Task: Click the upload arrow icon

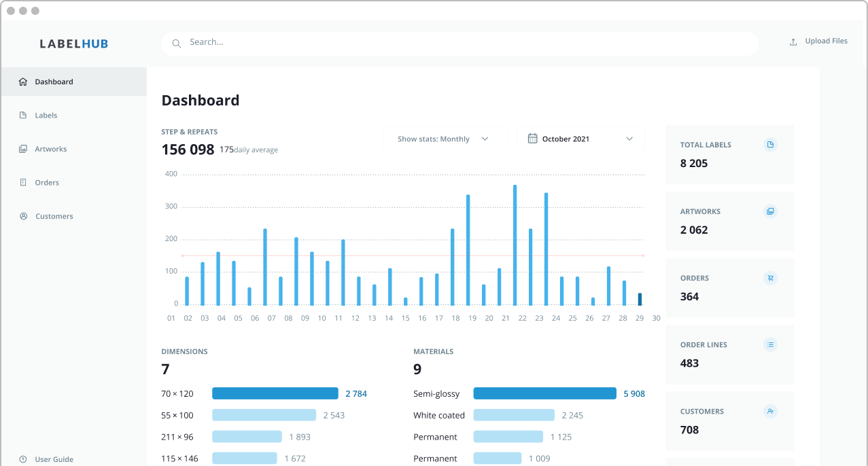Action: [x=793, y=42]
